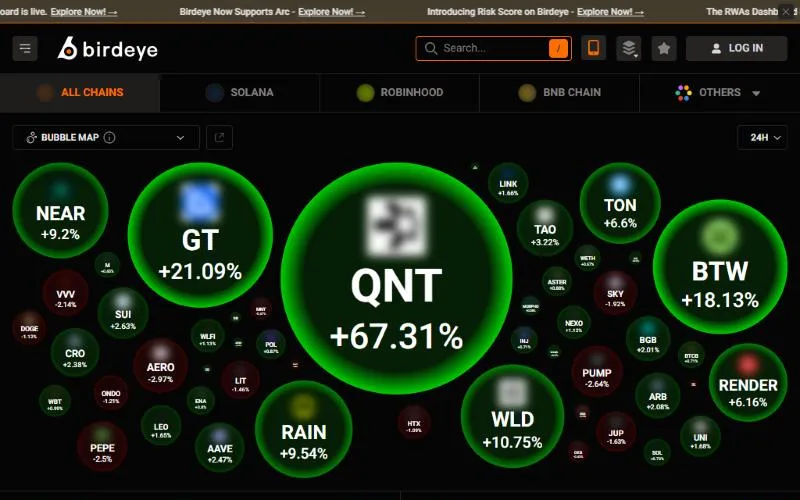Select the BTW +18.13% bubble
The width and height of the screenshot is (800, 500).
point(720,266)
